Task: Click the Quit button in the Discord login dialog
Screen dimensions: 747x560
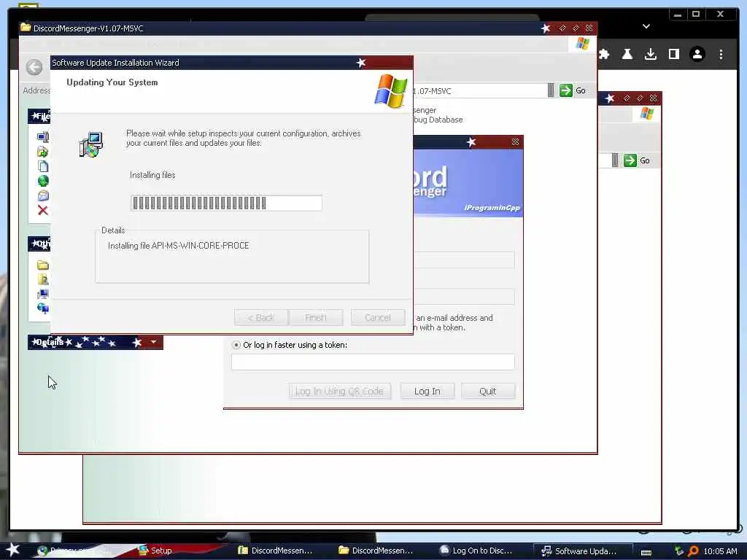Action: pos(487,391)
